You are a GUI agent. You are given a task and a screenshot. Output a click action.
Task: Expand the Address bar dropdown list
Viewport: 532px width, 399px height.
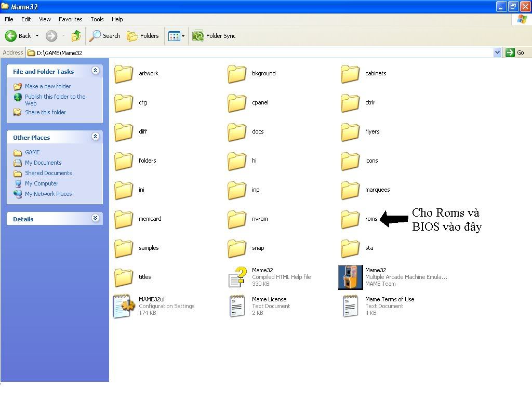(497, 52)
